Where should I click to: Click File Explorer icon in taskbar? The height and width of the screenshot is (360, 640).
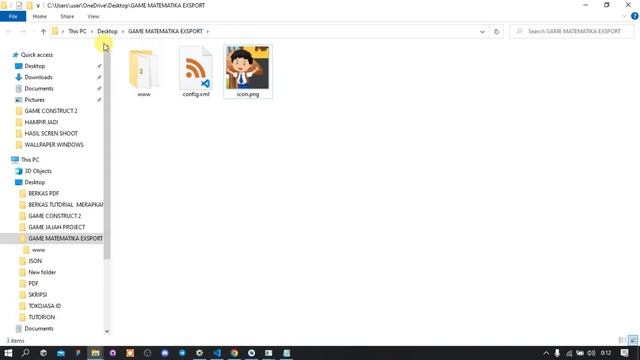[96, 353]
